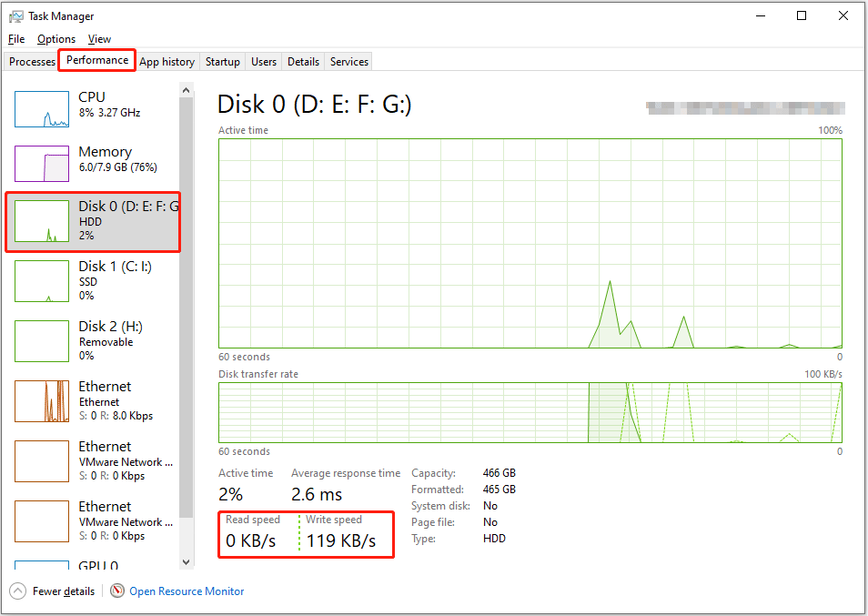Click the sidebar scroll up arrow

pyautogui.click(x=186, y=90)
